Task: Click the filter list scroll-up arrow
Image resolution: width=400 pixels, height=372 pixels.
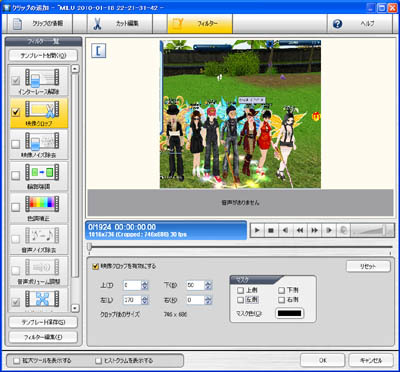Action: coord(75,69)
